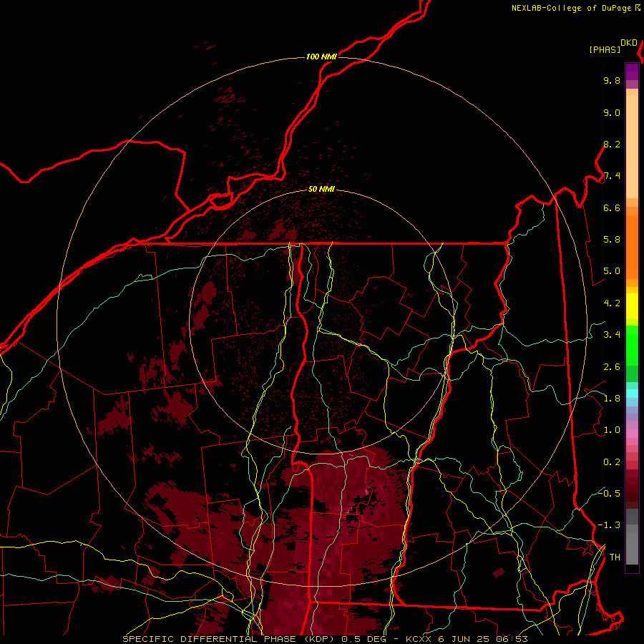Click the bright yellow color bar segment
Screen dimensions: 644x644
(632, 306)
